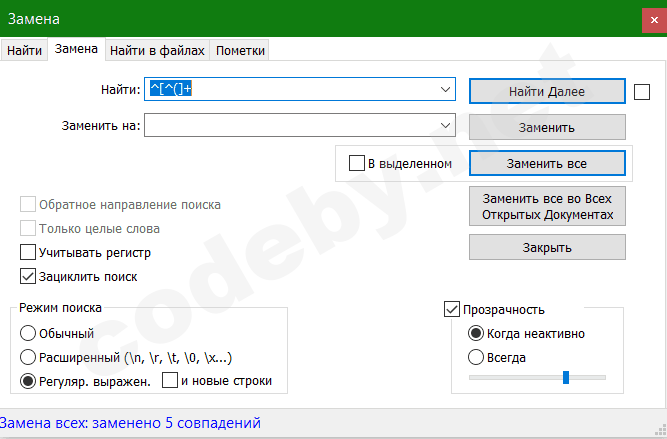Select the Когда неактивно transparency option

(x=476, y=333)
